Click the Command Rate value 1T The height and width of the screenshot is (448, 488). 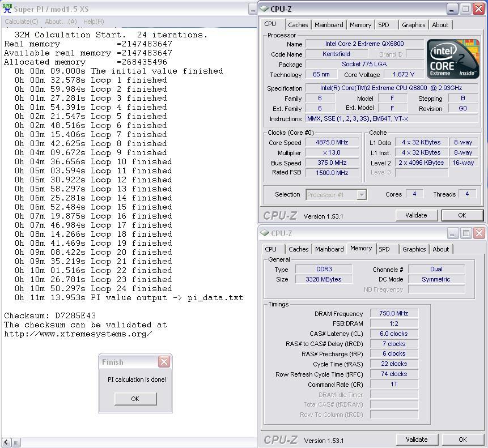(394, 384)
